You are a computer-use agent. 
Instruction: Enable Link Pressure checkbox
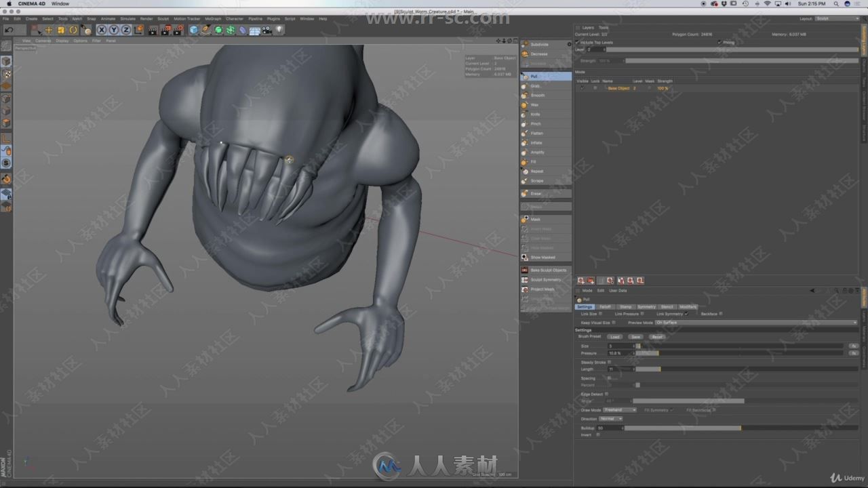coord(642,314)
